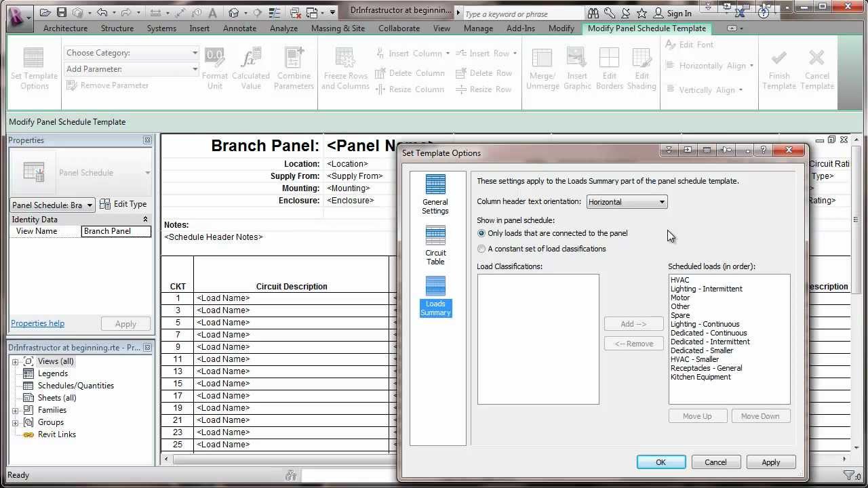Select Circuit Table in the dialog sidebar
Image resolution: width=868 pixels, height=488 pixels.
(x=435, y=245)
